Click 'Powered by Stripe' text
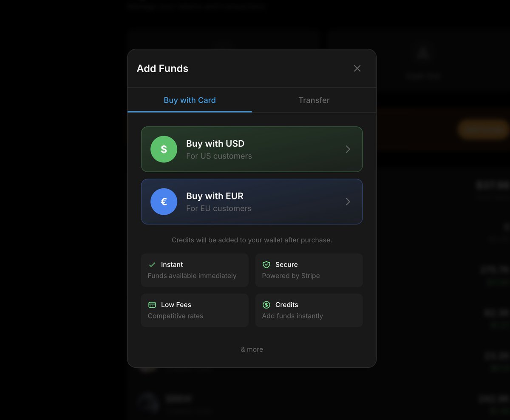Image resolution: width=510 pixels, height=420 pixels. [x=291, y=276]
